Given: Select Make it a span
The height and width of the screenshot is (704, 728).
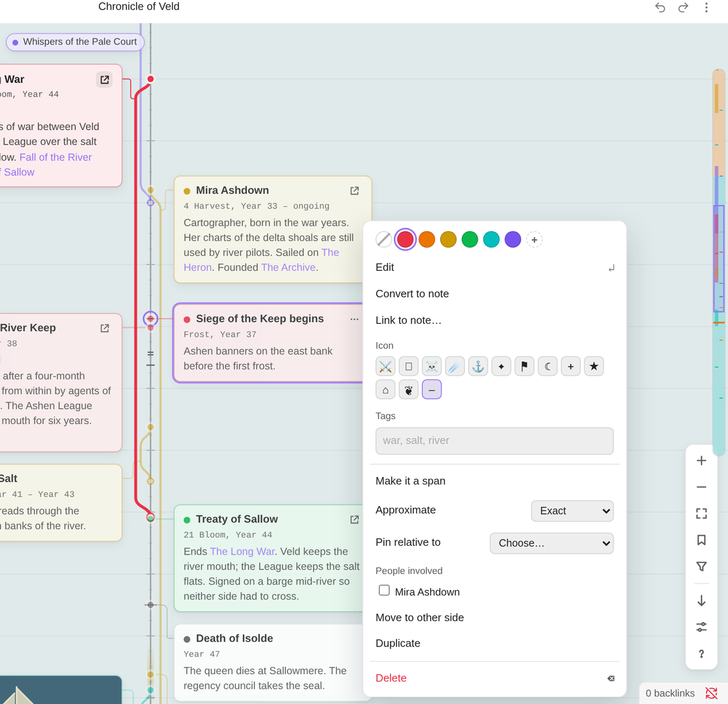Looking at the screenshot, I should point(494,481).
